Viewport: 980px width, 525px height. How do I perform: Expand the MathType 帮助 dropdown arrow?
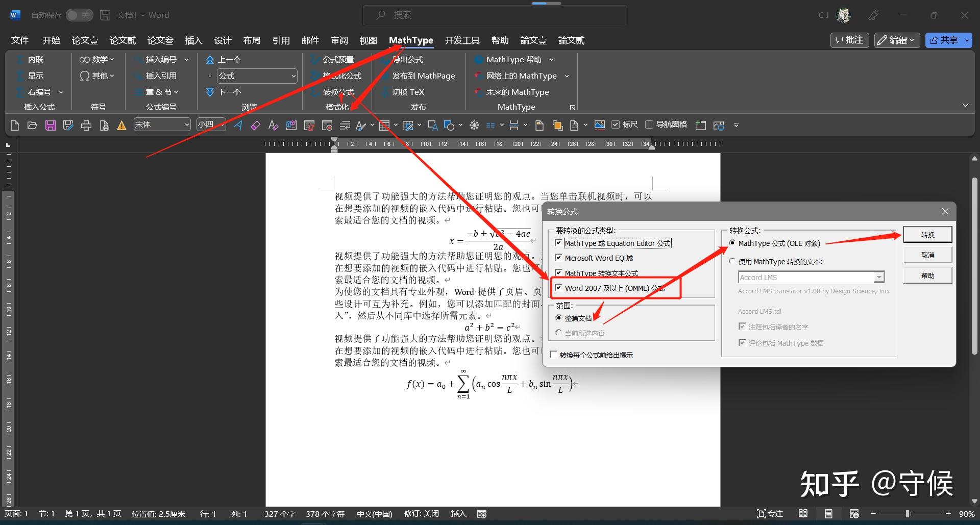click(x=551, y=60)
